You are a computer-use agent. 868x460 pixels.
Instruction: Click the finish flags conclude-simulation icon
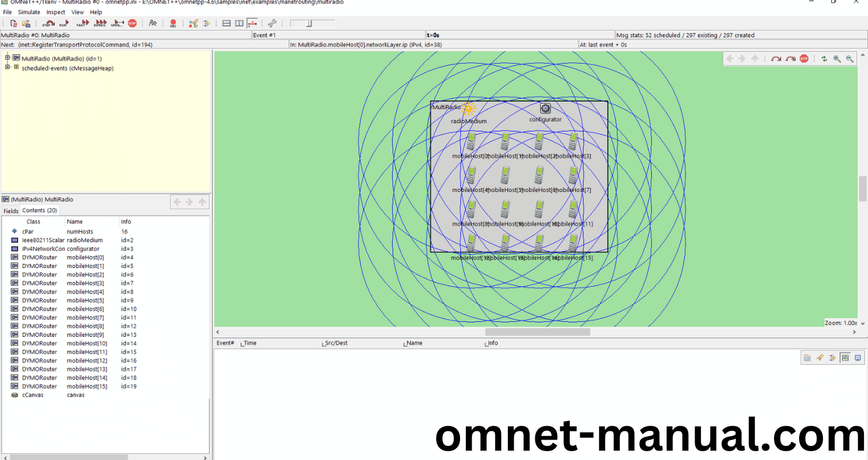tap(152, 23)
